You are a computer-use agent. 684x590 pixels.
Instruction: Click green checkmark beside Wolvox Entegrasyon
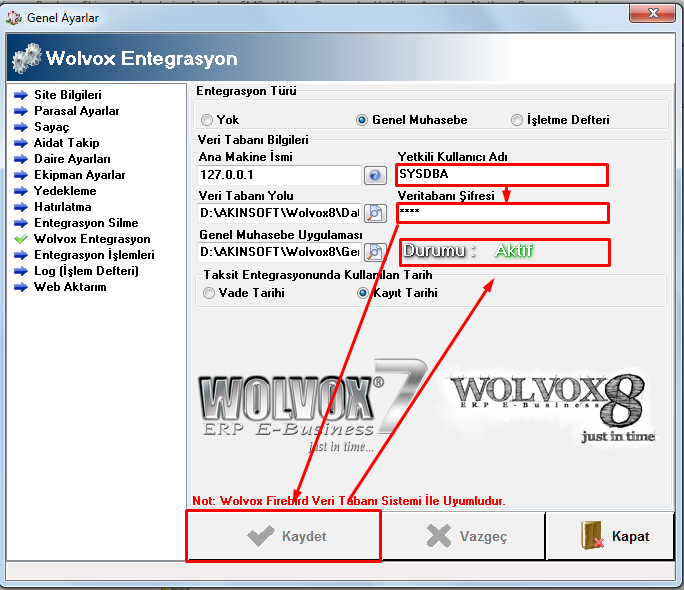pos(21,239)
